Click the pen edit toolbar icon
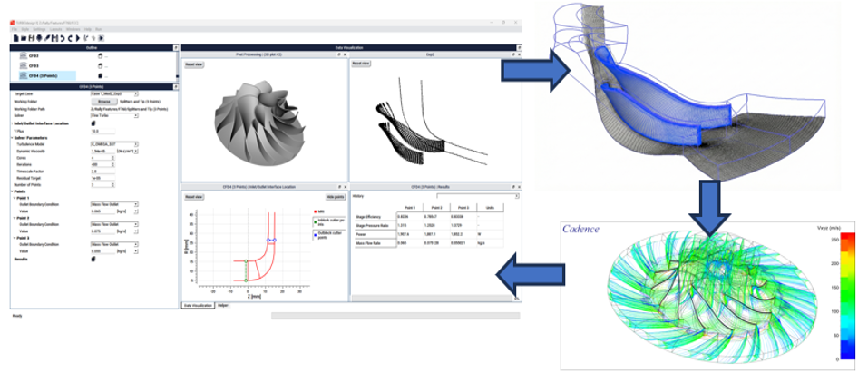The height and width of the screenshot is (383, 868). coord(46,38)
